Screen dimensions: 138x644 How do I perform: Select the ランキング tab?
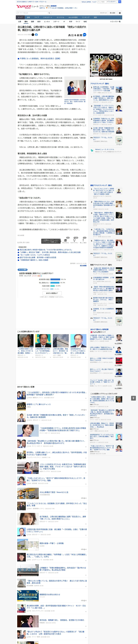click(86, 17)
